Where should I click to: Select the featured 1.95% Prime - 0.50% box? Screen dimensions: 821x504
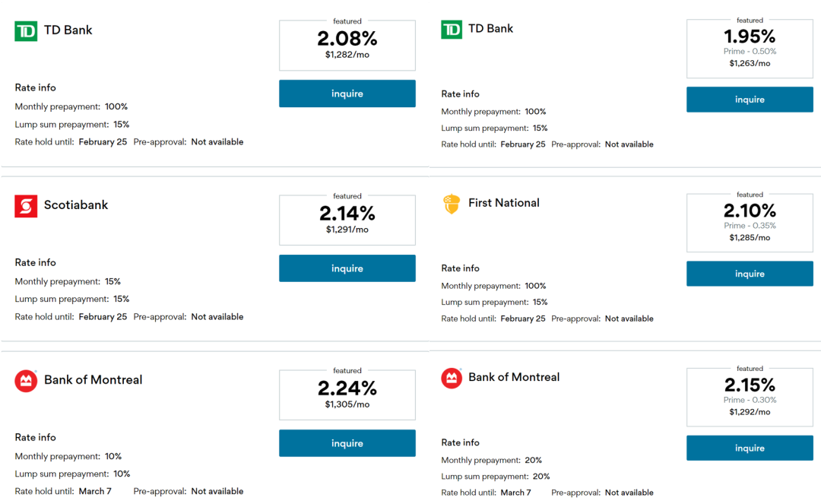(749, 49)
